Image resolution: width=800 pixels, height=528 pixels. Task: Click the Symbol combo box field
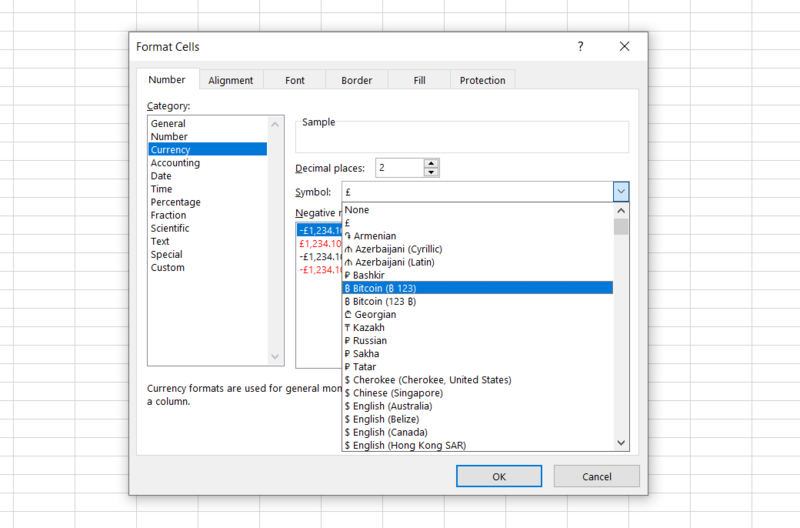(x=478, y=192)
